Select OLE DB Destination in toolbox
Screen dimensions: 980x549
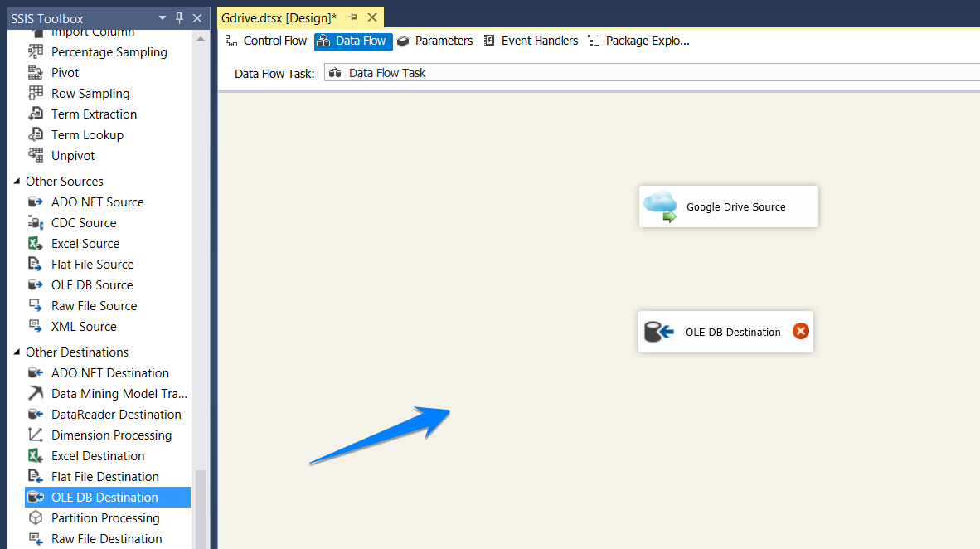pyautogui.click(x=108, y=497)
